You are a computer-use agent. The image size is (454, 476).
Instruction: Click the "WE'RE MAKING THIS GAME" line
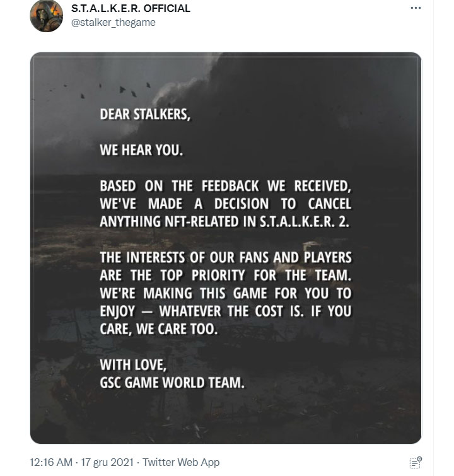click(x=225, y=293)
